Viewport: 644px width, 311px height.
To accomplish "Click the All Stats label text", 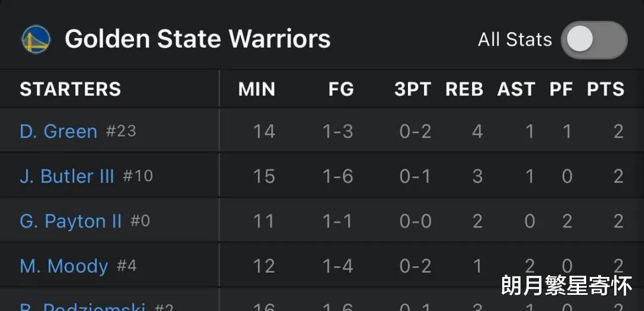I will (515, 40).
